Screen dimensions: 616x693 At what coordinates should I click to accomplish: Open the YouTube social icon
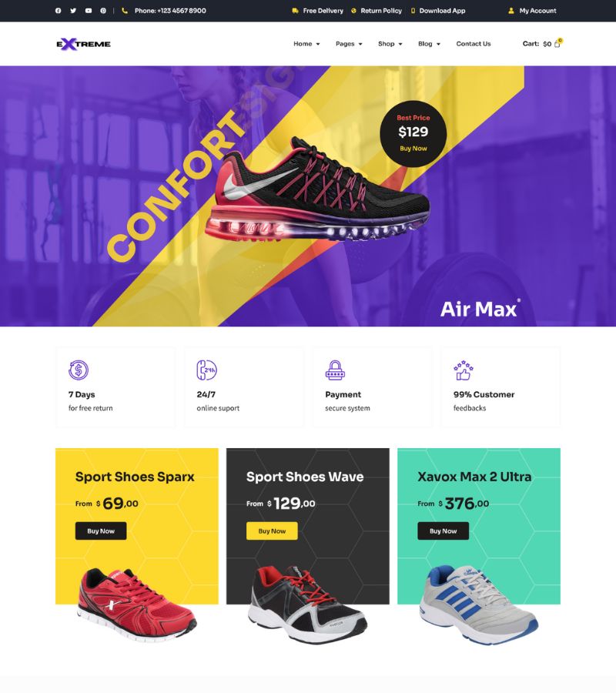89,11
